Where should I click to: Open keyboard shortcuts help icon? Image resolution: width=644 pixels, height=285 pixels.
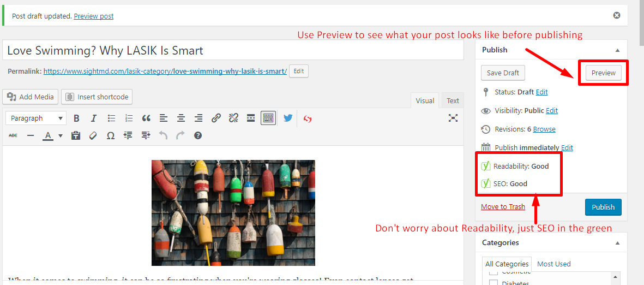point(198,135)
